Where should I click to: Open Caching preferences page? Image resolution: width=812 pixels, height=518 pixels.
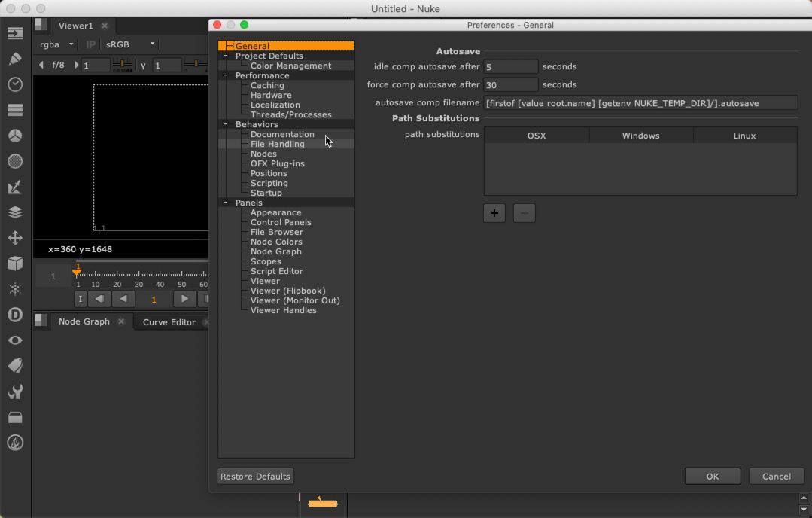267,86
